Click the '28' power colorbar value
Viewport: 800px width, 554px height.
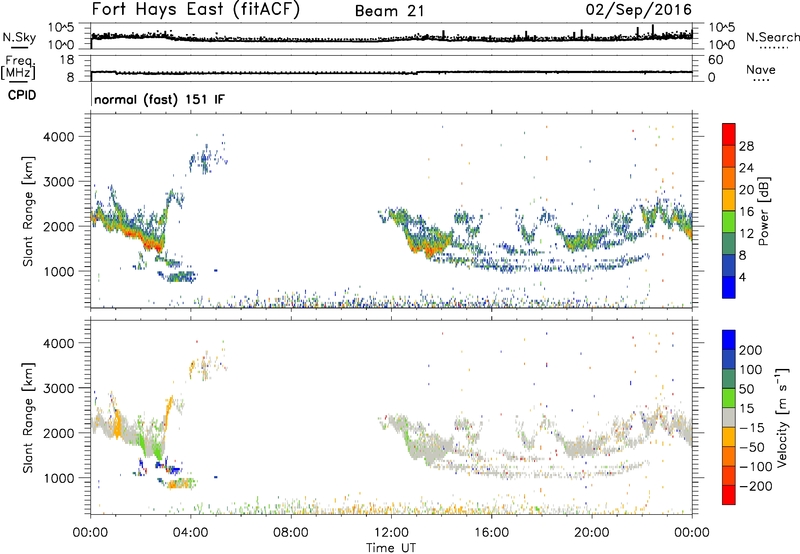746,146
